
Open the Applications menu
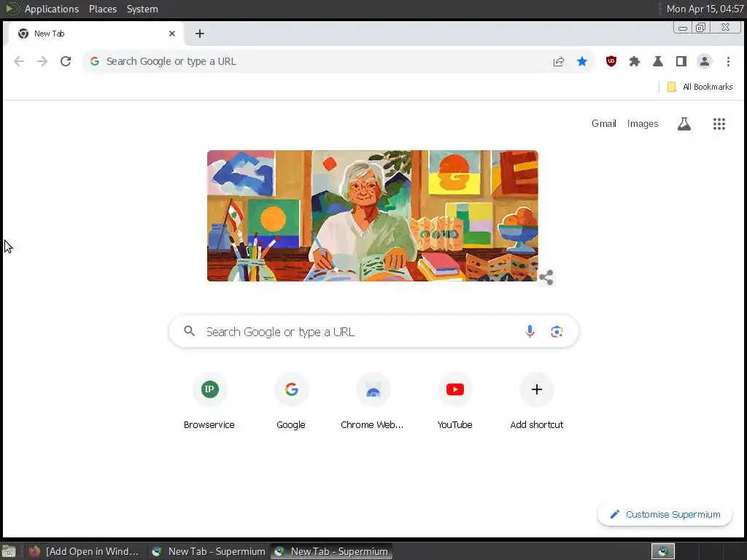52,9
